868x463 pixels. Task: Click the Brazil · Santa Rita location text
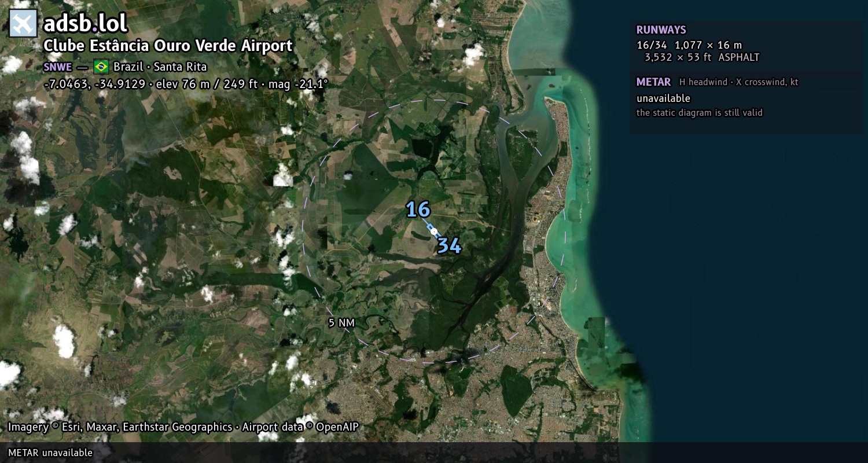click(x=160, y=67)
